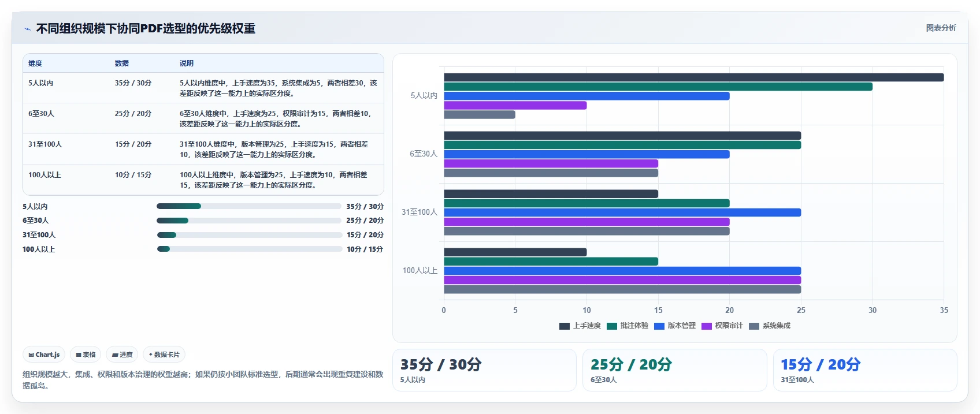The image size is (980, 414).
Task: Click the 图表分析 label in the header
Action: click(941, 28)
